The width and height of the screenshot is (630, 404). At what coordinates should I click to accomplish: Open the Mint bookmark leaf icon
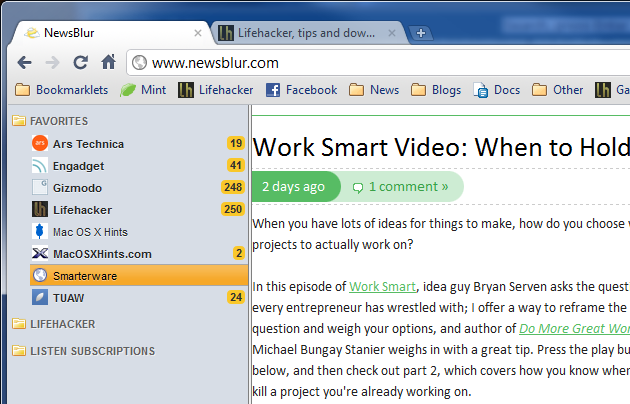point(129,90)
